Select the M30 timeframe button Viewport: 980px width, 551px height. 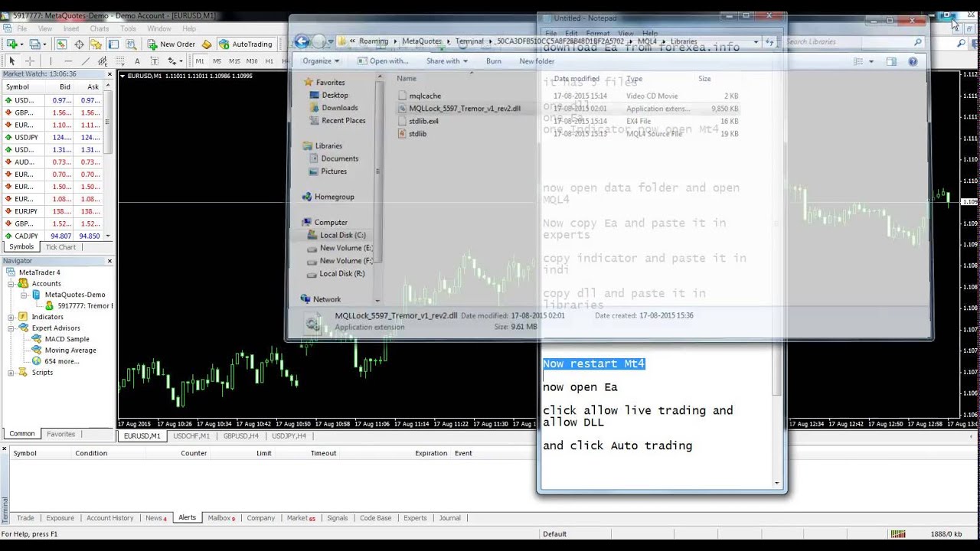[252, 61]
